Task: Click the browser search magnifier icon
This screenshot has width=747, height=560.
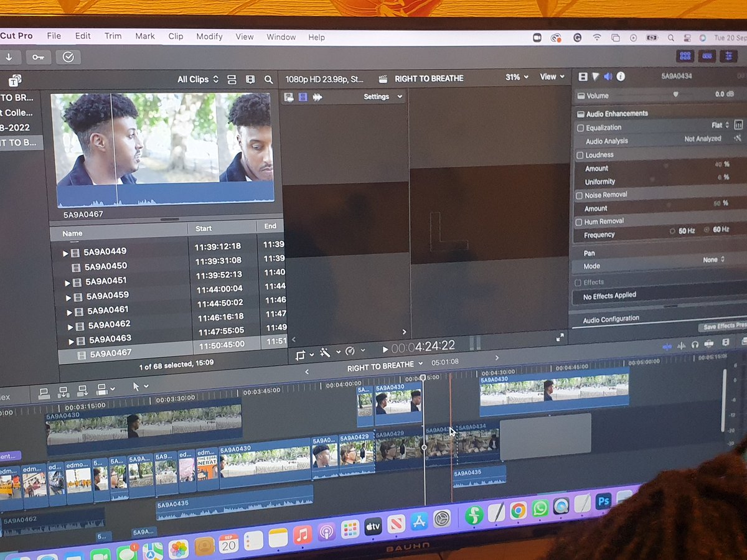Action: (268, 80)
